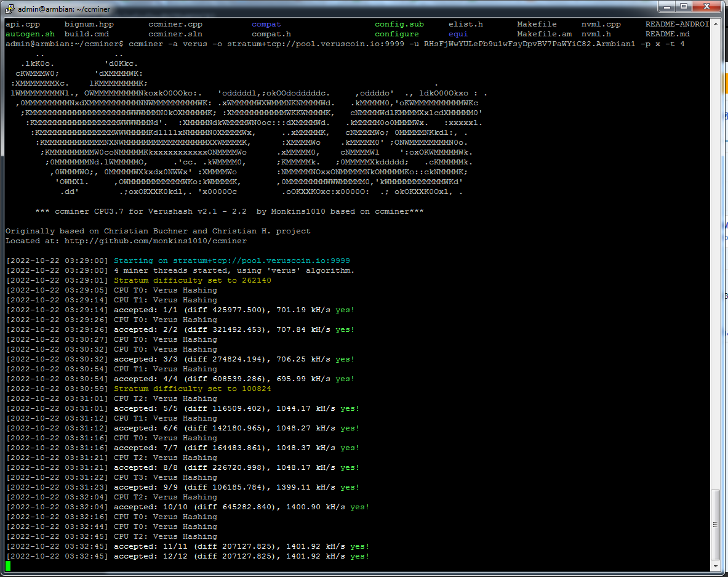Click the green terminal cursor block
This screenshot has height=577, width=728.
[8, 566]
